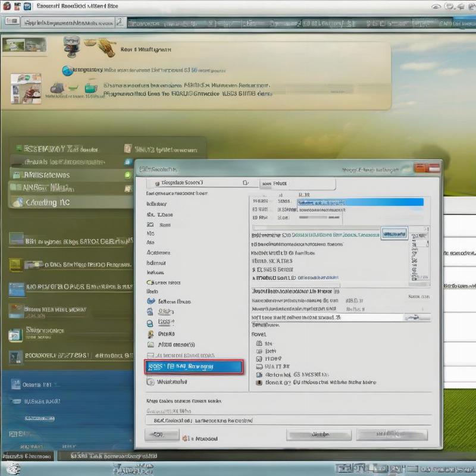Viewport: 476px width, 476px height.
Task: Click the small blue button right of the dialog list
Action: point(394,233)
